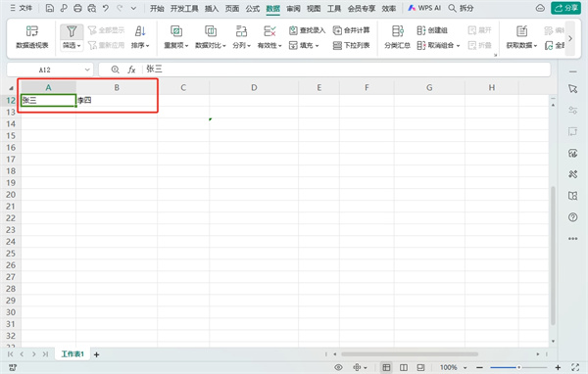
Task: Toggle the eye reading mode icon
Action: pos(338,367)
